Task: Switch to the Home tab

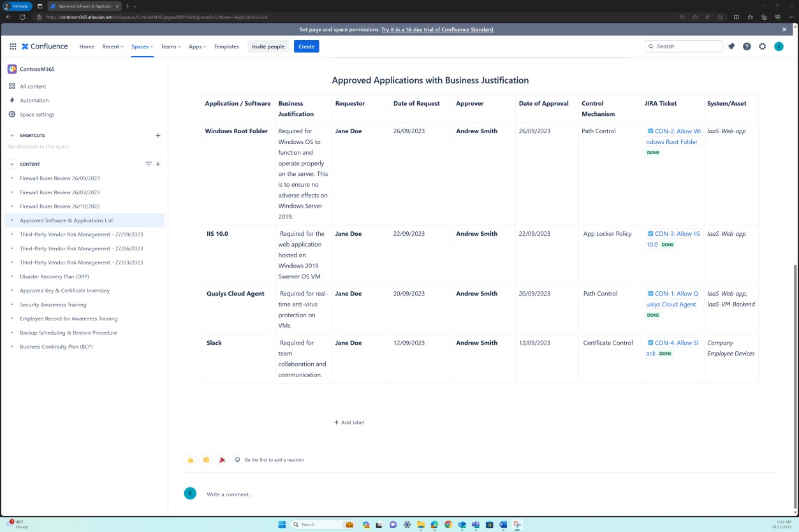Action: 87,46
